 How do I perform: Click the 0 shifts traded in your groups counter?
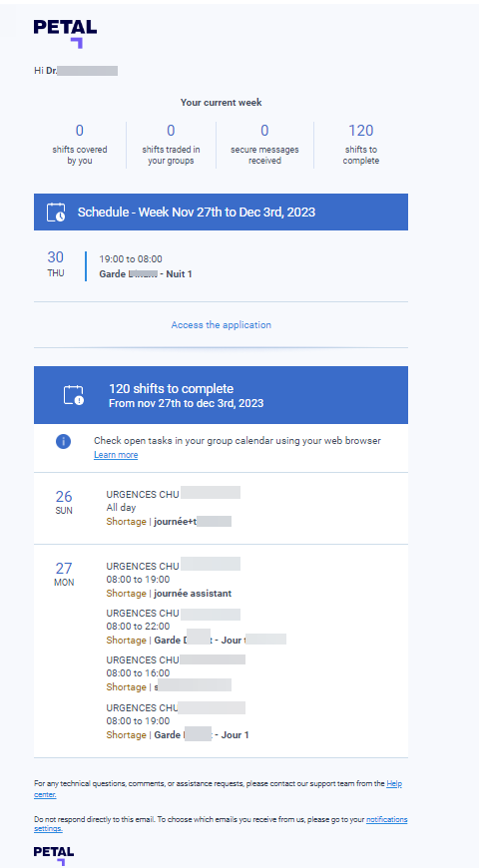tap(171, 145)
